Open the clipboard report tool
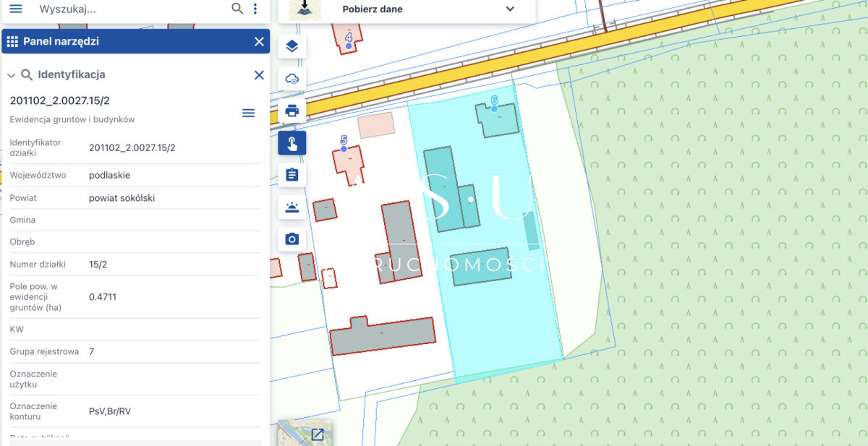 (292, 175)
